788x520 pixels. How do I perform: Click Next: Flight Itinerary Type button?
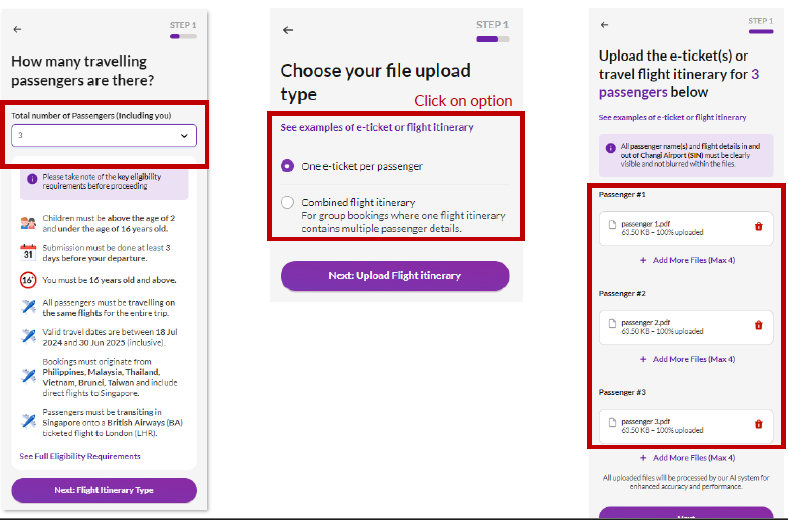(x=104, y=490)
